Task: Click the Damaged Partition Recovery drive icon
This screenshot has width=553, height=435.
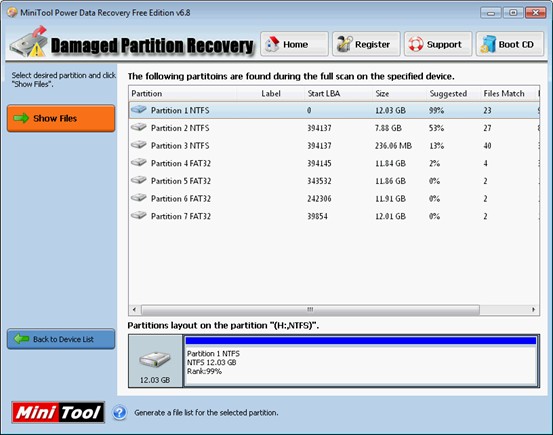Action: (x=29, y=42)
